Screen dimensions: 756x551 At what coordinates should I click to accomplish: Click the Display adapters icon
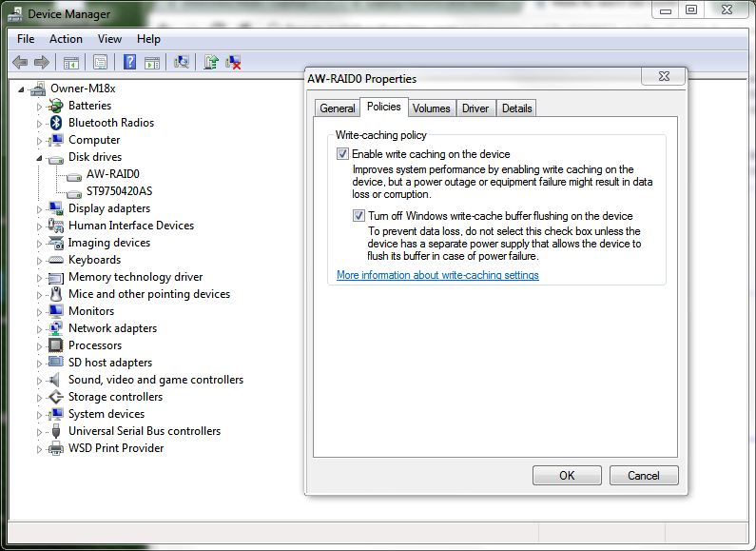[56, 208]
